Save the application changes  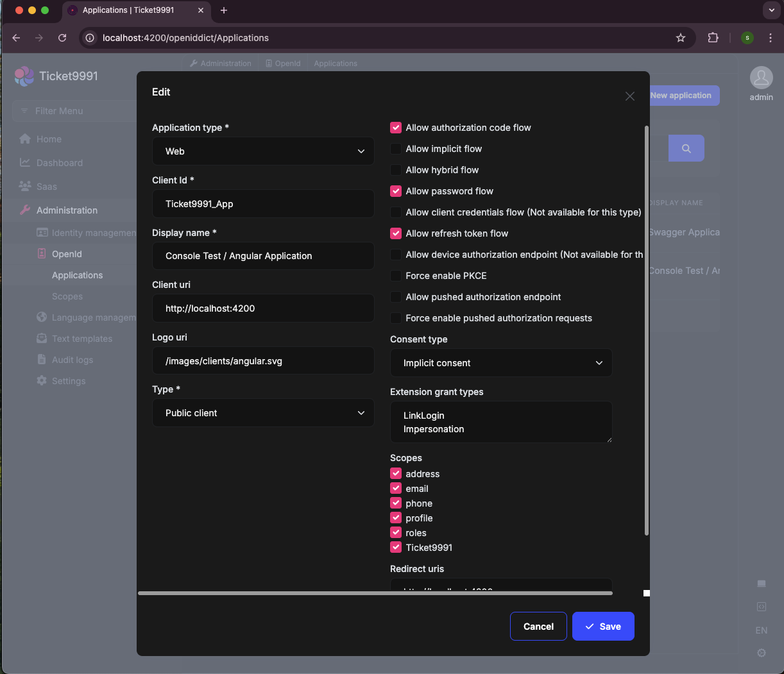(603, 627)
